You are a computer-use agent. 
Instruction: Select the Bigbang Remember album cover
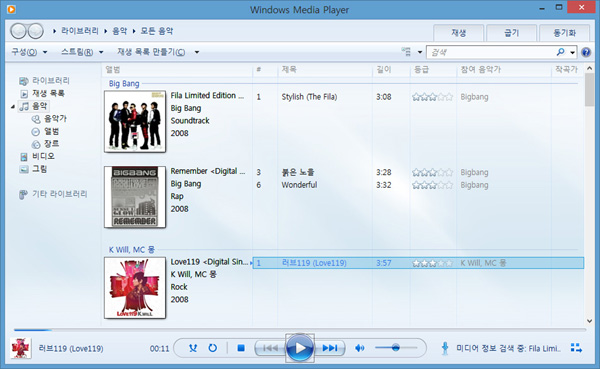(135, 197)
